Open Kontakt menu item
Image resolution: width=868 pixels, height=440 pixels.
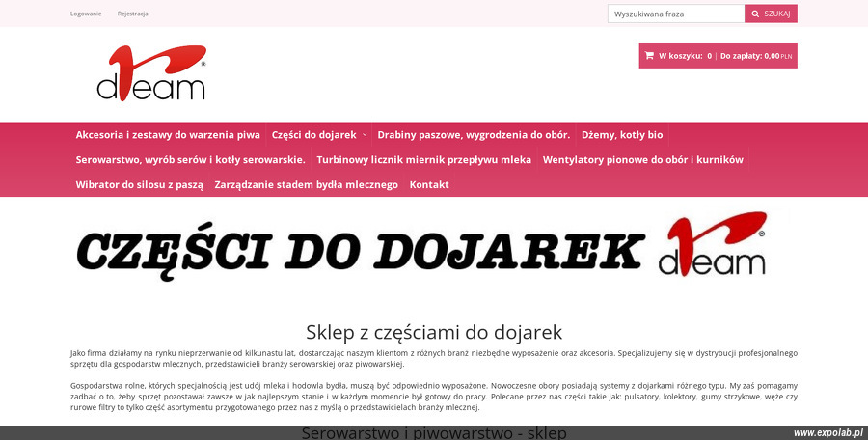point(429,184)
